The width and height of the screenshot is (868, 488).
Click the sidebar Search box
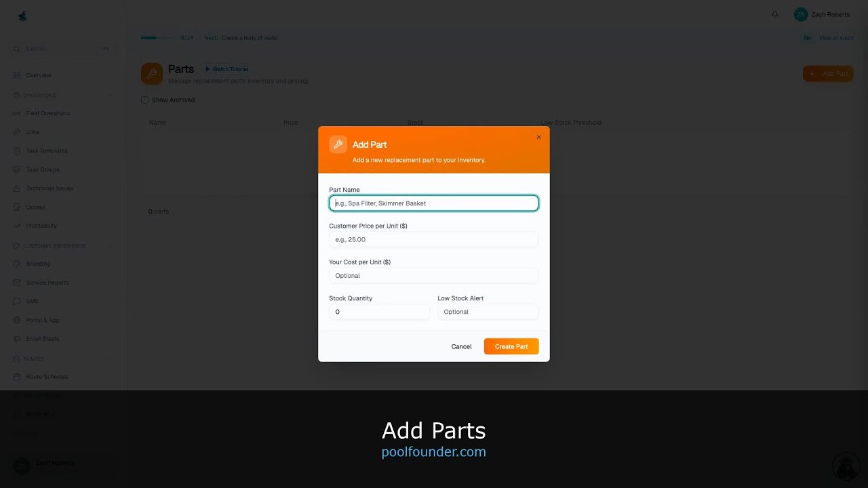tap(62, 49)
